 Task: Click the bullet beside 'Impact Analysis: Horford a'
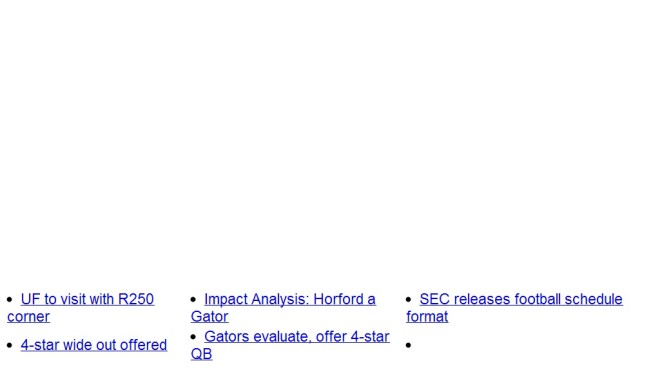tap(193, 300)
